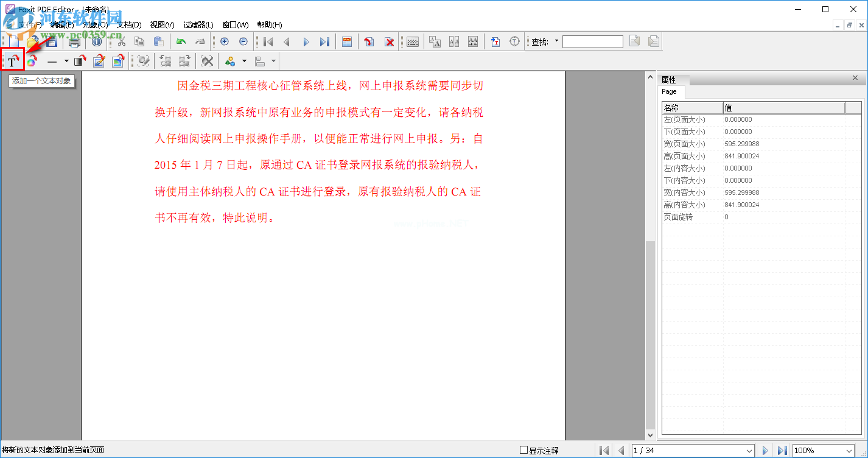Go to previous page in toolbar

(287, 41)
